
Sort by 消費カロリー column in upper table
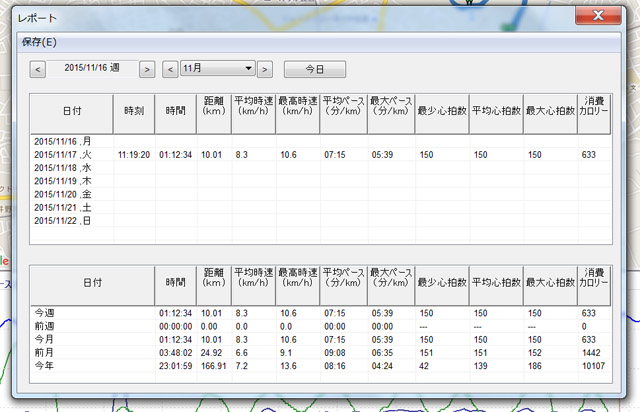[x=594, y=113]
